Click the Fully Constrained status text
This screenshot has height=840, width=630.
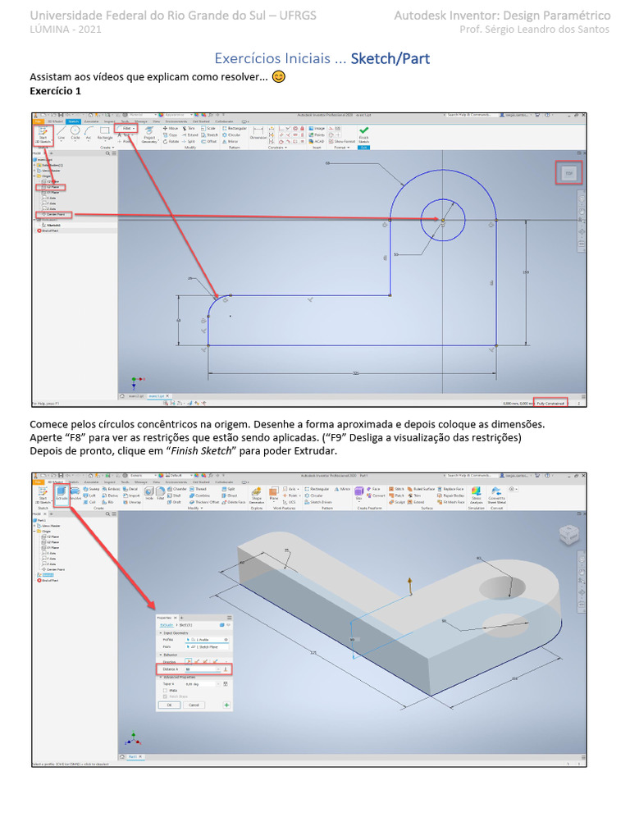(551, 403)
